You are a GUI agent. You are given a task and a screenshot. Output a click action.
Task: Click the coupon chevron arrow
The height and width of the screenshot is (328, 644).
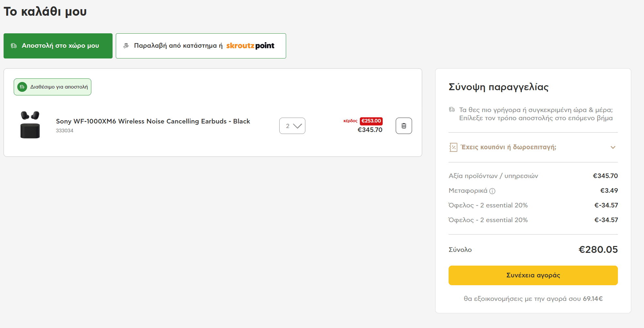613,147
